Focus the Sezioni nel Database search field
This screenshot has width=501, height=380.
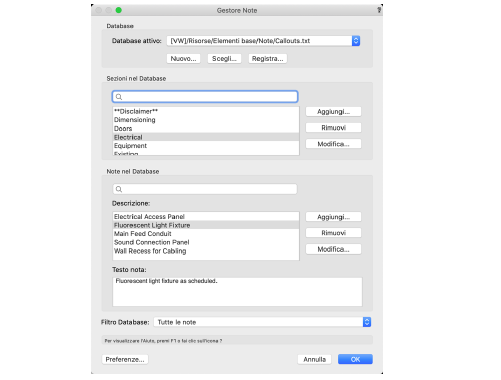coord(205,97)
